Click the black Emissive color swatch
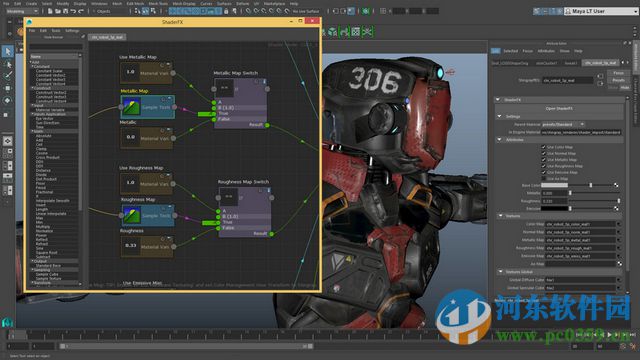640x360 pixels. pos(554,209)
